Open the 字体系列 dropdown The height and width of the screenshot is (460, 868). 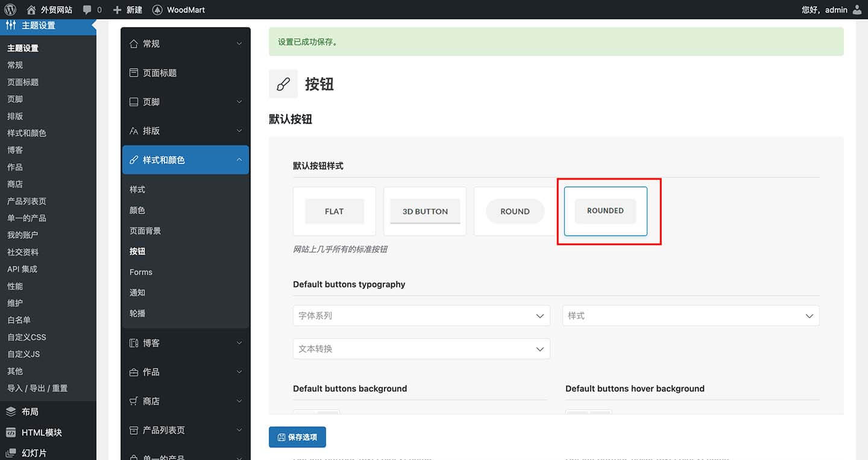(x=421, y=315)
